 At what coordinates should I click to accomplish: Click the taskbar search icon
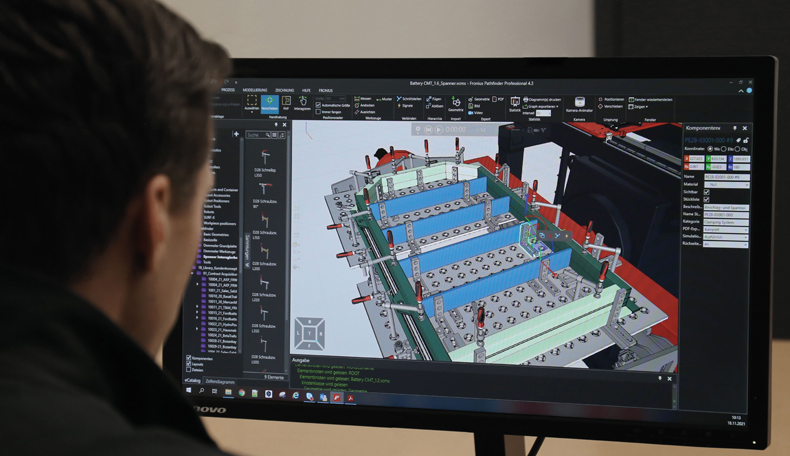pyautogui.click(x=202, y=390)
